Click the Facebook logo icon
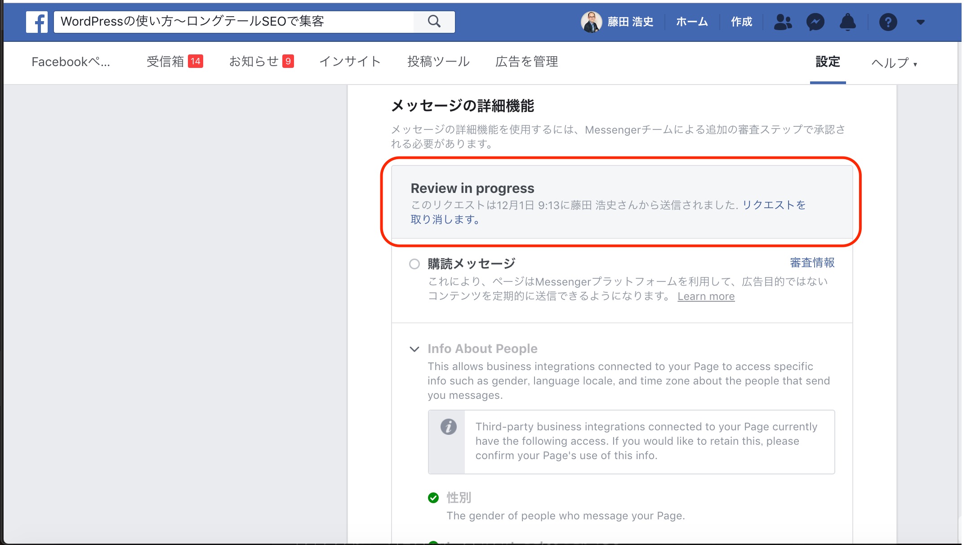 pos(36,22)
